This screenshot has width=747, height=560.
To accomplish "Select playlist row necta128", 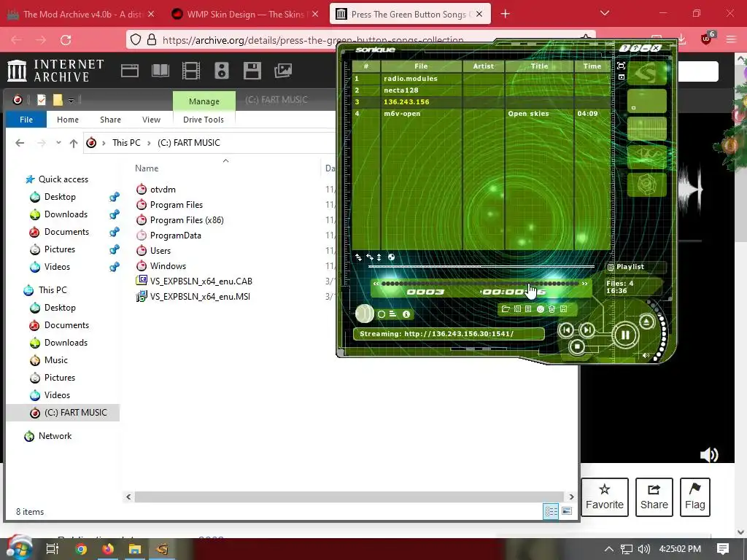I will click(481, 90).
